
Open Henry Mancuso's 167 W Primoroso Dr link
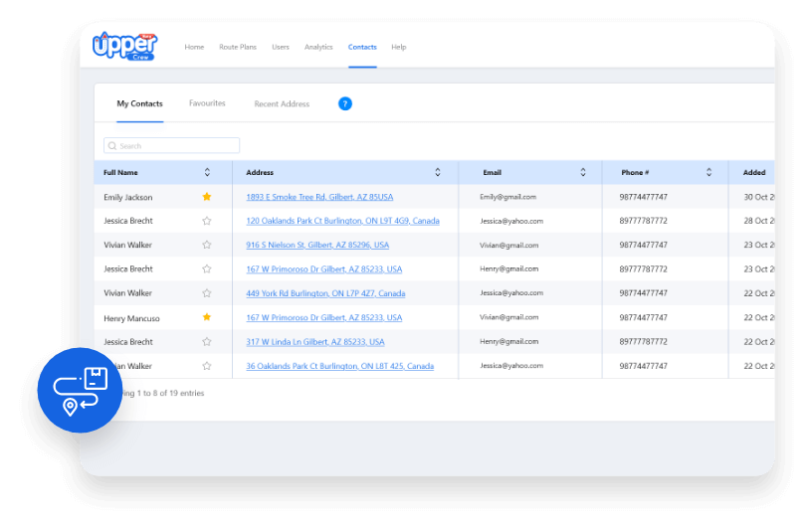click(x=324, y=318)
